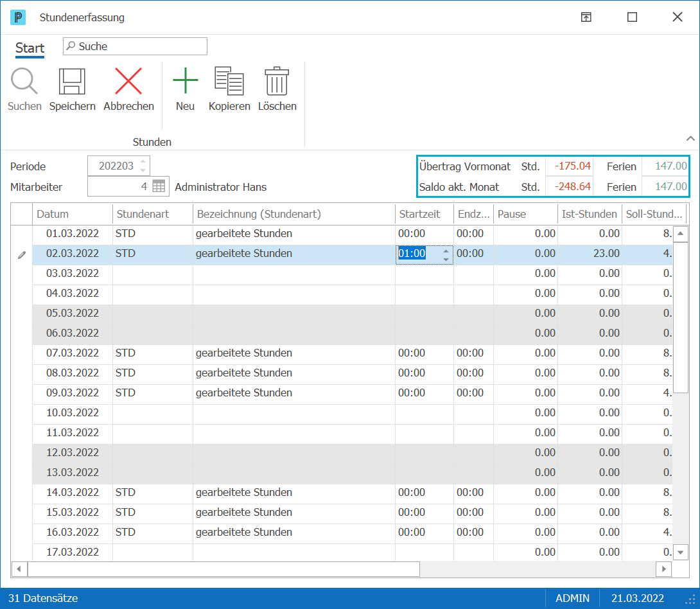Delete the entry with the Löschen trash icon
Screen dimensions: 700x609
click(x=277, y=81)
